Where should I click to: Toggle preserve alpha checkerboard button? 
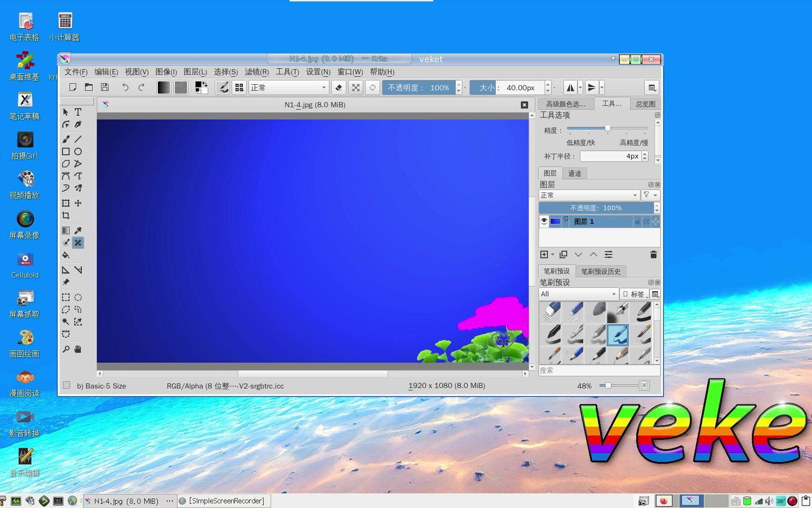(x=356, y=87)
